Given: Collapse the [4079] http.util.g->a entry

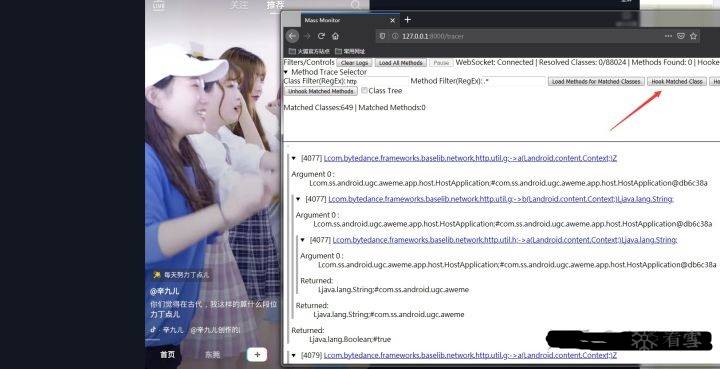Looking at the screenshot, I should click(294, 356).
